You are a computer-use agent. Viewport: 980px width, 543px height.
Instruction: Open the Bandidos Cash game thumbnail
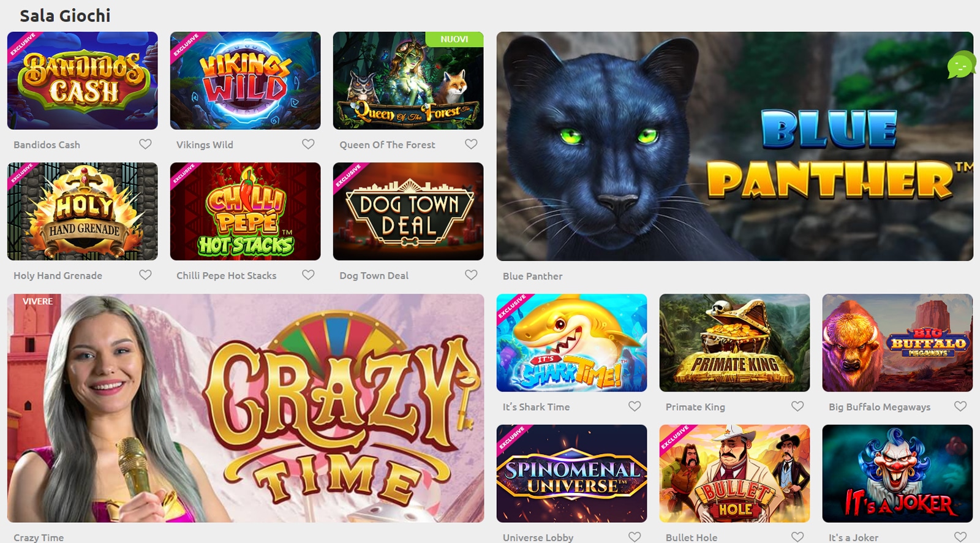(x=83, y=81)
